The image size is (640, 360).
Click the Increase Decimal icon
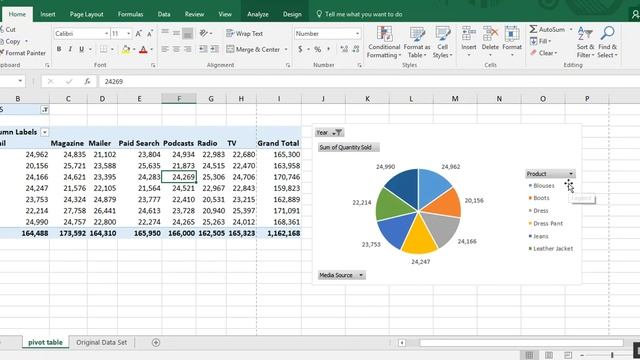pos(344,49)
